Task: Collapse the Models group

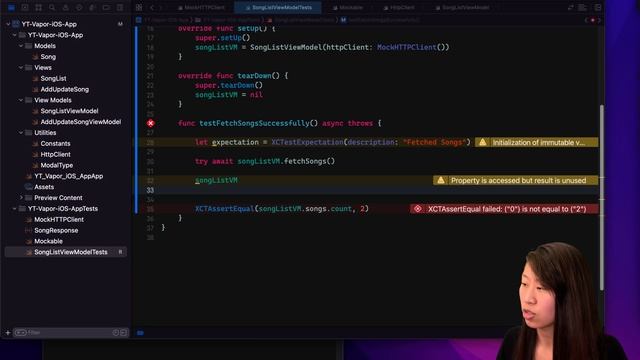Action: (21, 46)
